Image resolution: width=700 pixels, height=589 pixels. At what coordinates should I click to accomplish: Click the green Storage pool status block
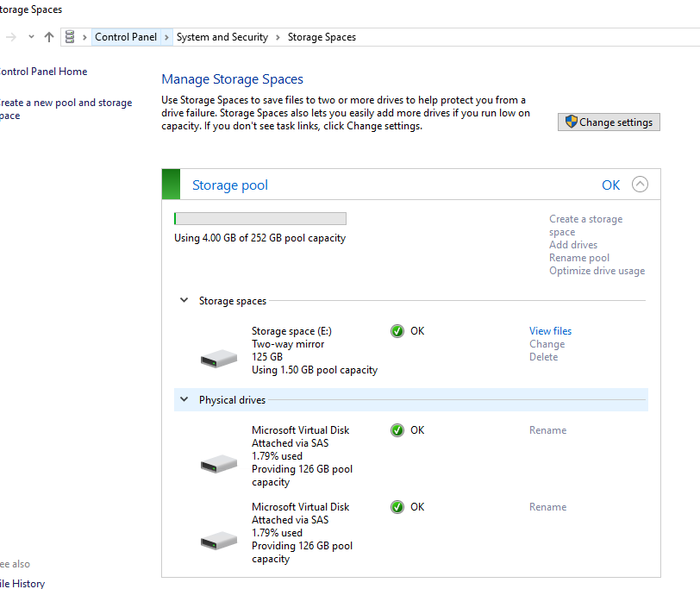coord(171,184)
